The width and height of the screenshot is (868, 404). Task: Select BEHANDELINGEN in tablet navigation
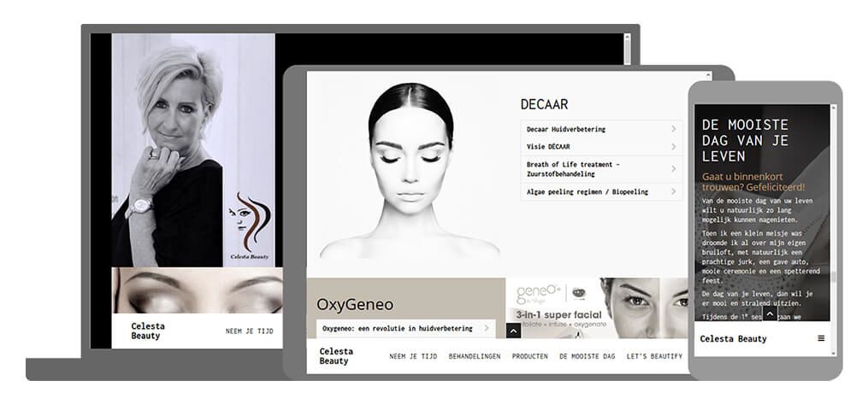[475, 356]
